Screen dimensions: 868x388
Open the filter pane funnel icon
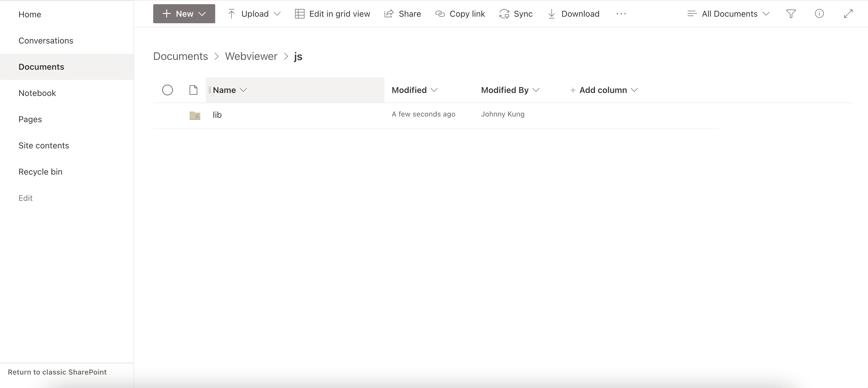point(791,14)
